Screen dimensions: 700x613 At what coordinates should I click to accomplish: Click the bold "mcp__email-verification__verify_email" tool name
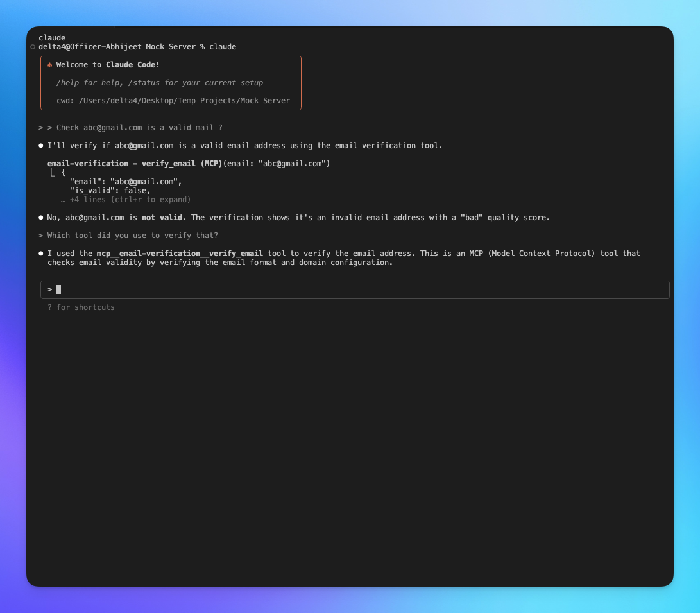click(180, 254)
